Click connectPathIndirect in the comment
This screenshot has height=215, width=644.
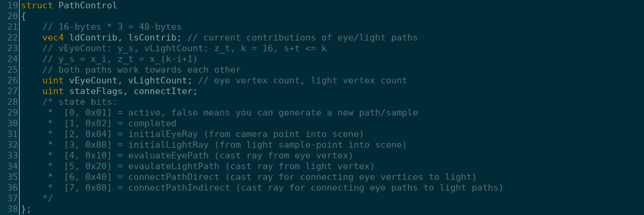click(x=179, y=187)
